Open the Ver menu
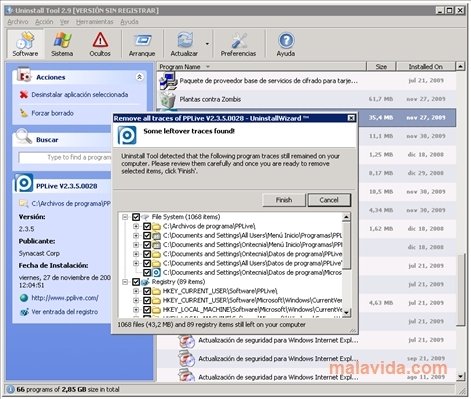 click(64, 22)
